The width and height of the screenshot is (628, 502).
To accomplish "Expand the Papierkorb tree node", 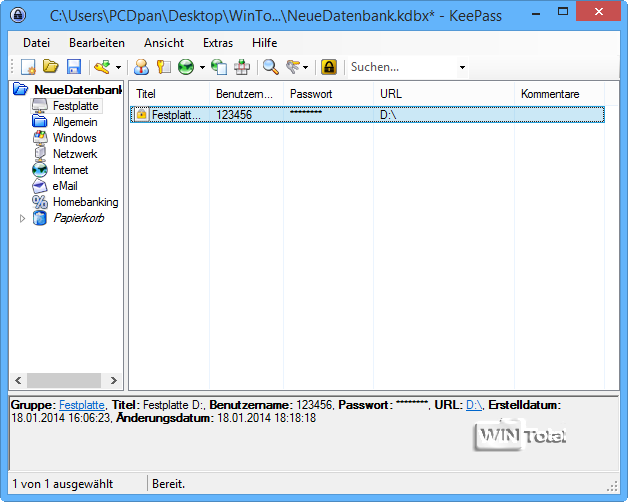I will [x=22, y=218].
